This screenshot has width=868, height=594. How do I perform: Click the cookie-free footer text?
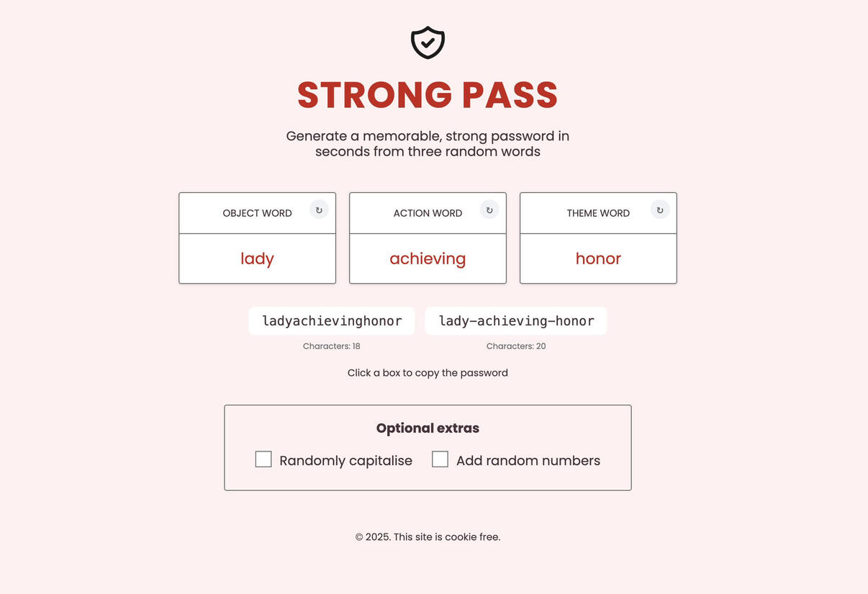428,536
